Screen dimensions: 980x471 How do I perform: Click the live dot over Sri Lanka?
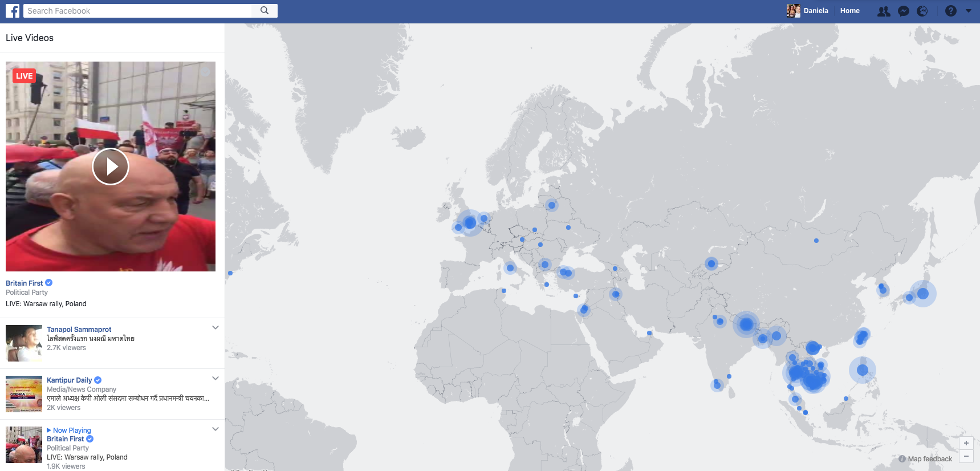pyautogui.click(x=717, y=385)
